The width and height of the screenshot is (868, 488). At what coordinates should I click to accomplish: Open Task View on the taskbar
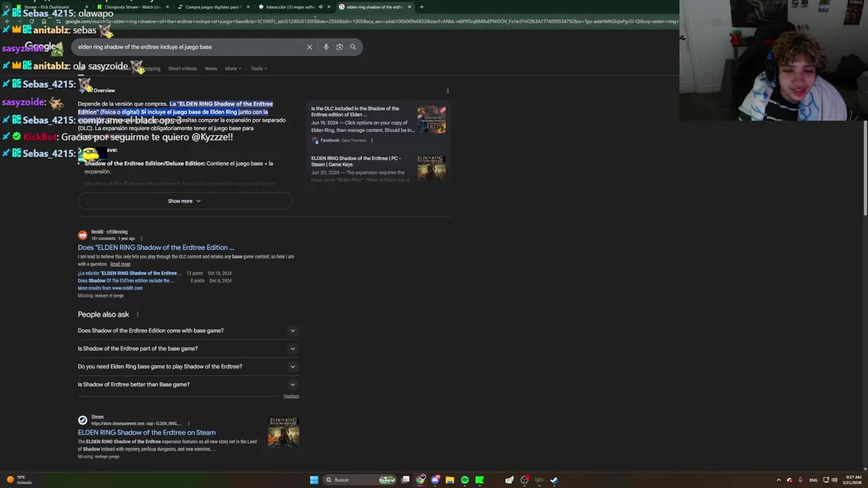point(406,480)
